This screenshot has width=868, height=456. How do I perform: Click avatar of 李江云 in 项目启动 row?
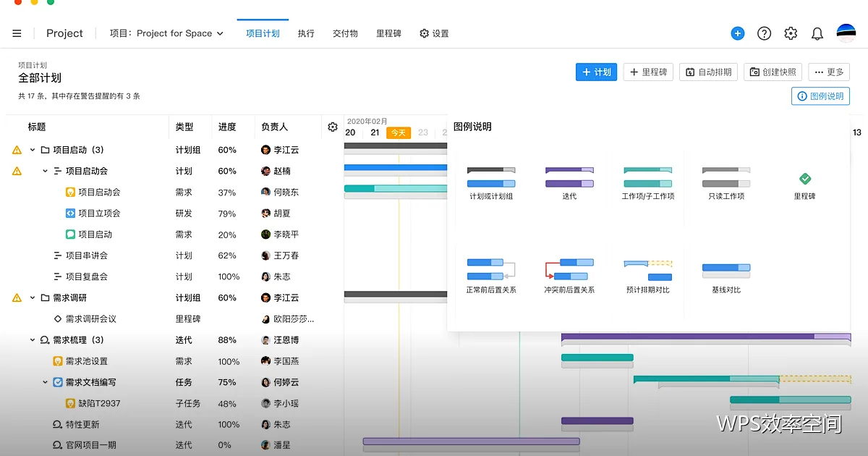[x=266, y=150]
